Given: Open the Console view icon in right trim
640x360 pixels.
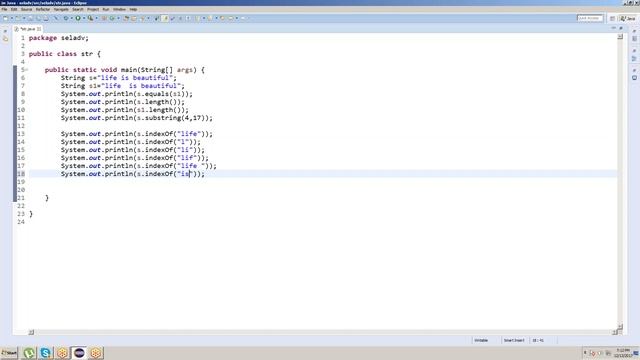Looking at the screenshot, I should 634,78.
